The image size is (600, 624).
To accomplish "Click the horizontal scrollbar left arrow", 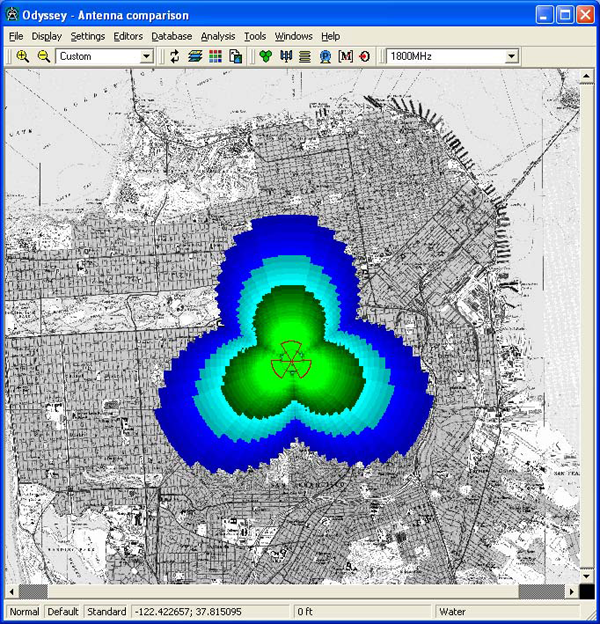I will pos(12,591).
